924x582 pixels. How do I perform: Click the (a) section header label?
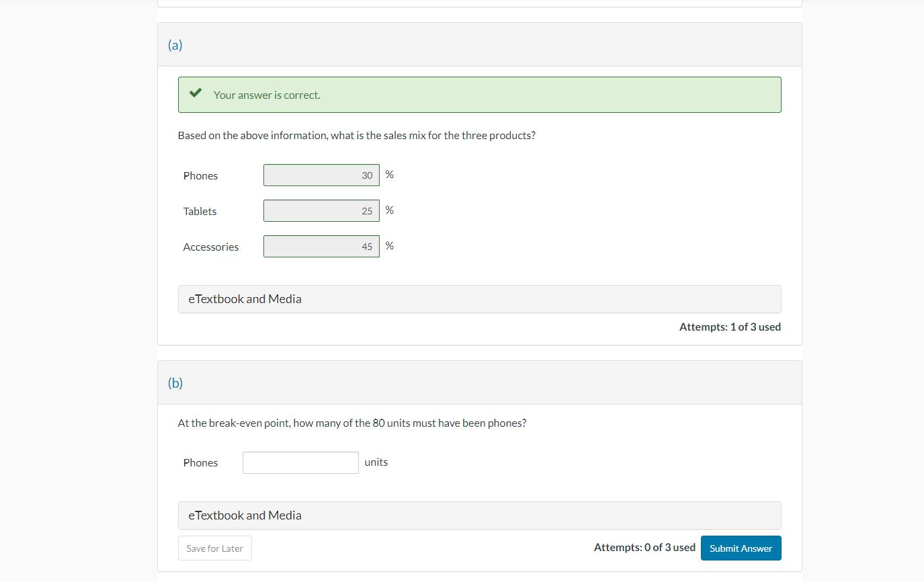coord(175,45)
